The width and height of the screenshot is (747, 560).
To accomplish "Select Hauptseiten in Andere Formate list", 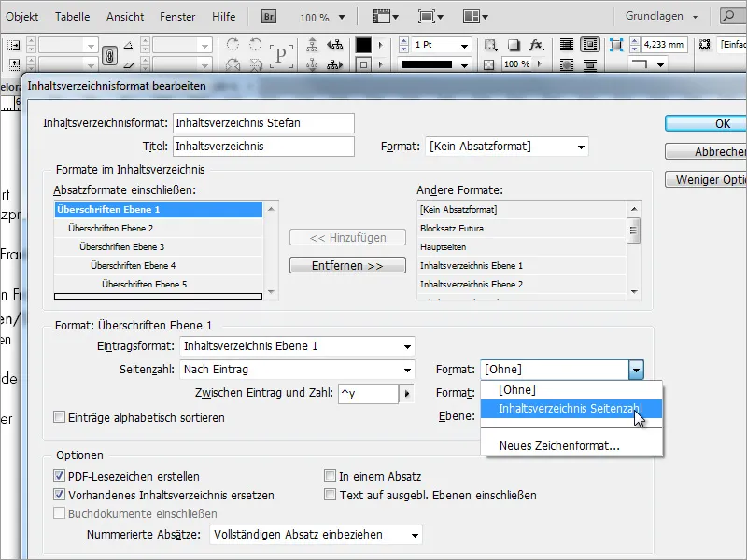I will pyautogui.click(x=522, y=246).
